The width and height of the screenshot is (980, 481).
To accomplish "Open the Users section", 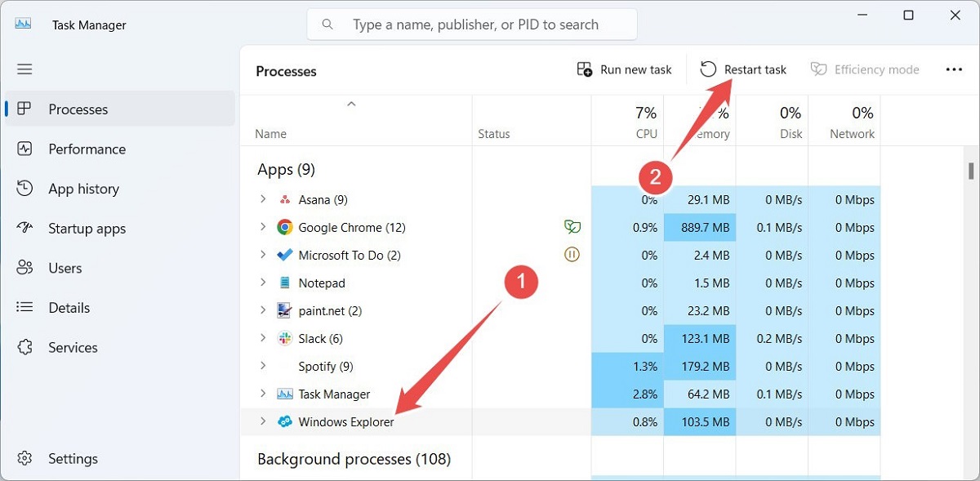I will (65, 268).
